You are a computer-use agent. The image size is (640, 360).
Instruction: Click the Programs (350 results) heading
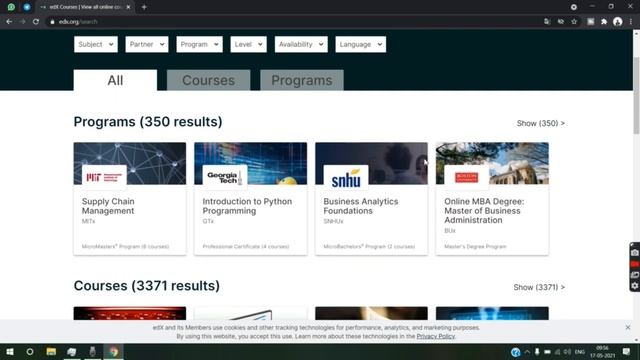point(148,122)
